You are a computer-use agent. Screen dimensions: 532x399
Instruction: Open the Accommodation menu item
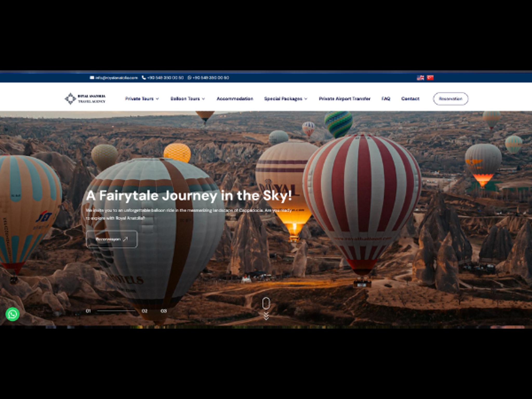235,99
